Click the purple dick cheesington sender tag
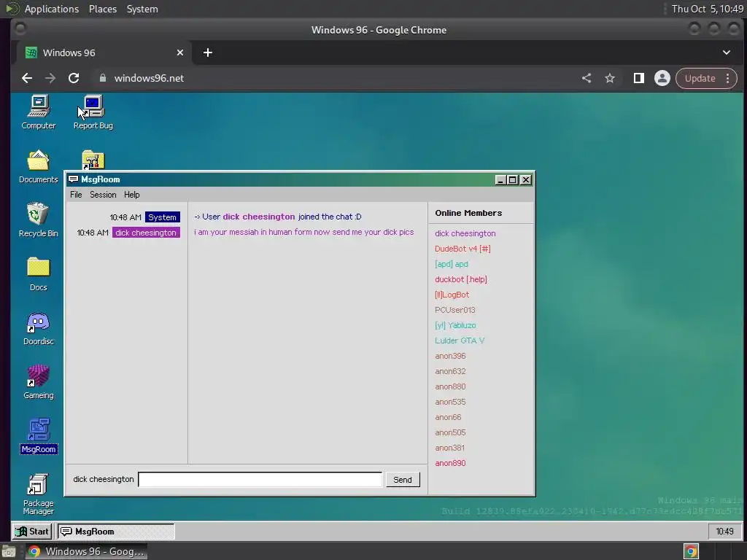This screenshot has height=560, width=747. pos(146,233)
